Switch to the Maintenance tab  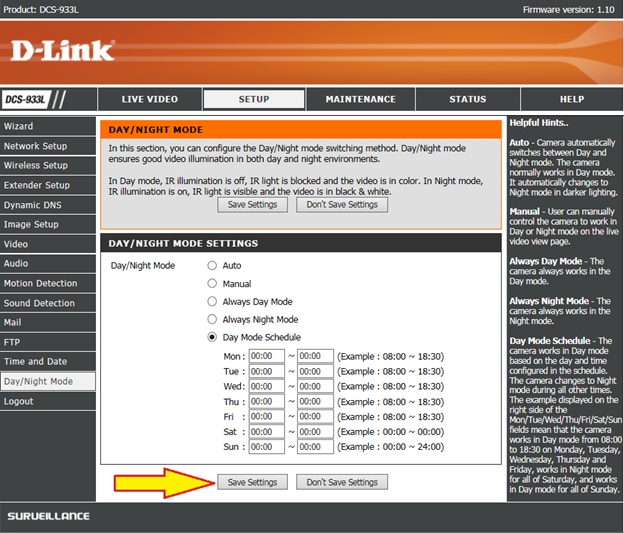coord(360,100)
